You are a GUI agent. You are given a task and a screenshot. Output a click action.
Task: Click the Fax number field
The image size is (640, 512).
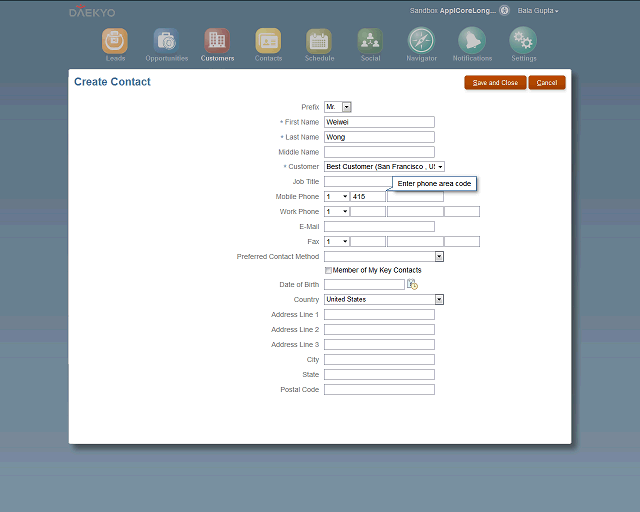point(415,241)
